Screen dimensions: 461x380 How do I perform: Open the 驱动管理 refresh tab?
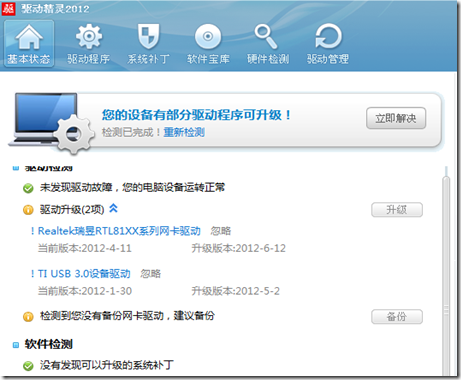click(x=328, y=44)
